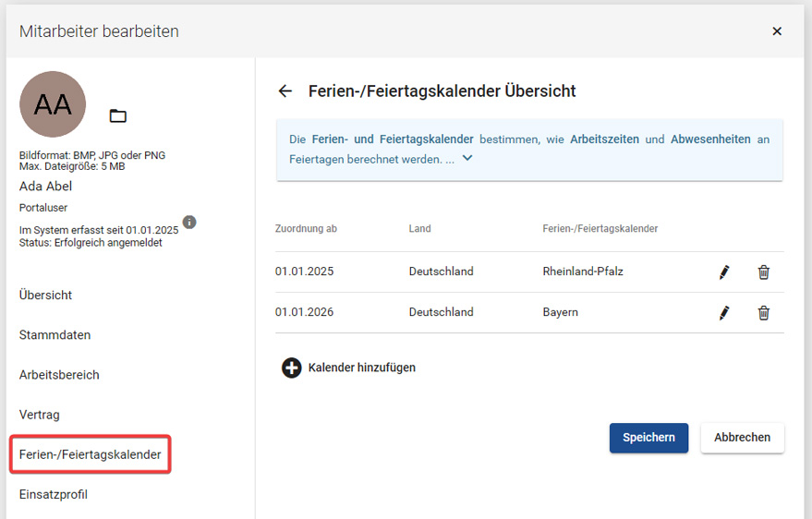Screen dimensions: 812x519
Task: Click the info icon next to the system date
Action: click(x=189, y=222)
